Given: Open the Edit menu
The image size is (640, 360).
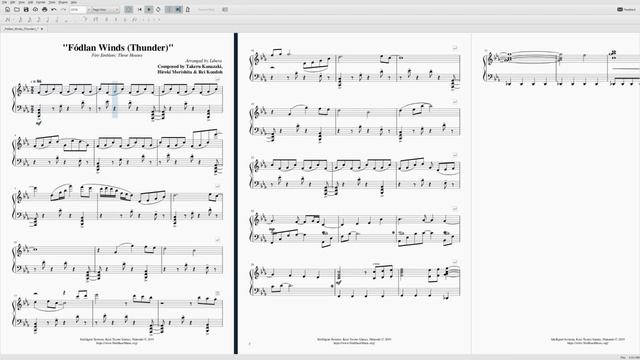Looking at the screenshot, I should (x=13, y=2).
